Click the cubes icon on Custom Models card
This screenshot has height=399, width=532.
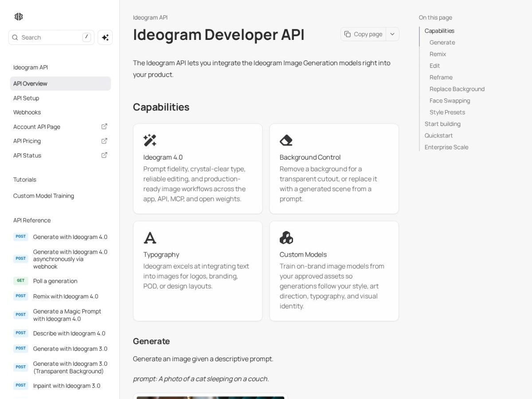(286, 238)
